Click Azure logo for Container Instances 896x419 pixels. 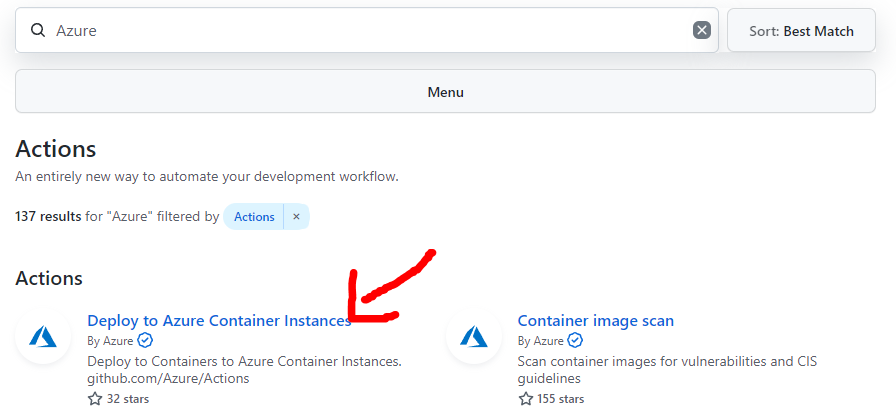click(43, 337)
